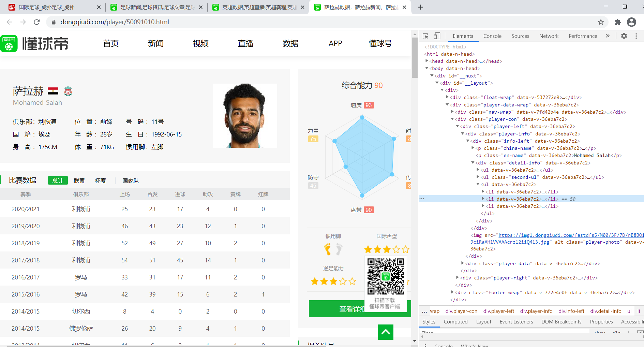Click the browser back arrow
This screenshot has height=347, width=644.
click(9, 22)
